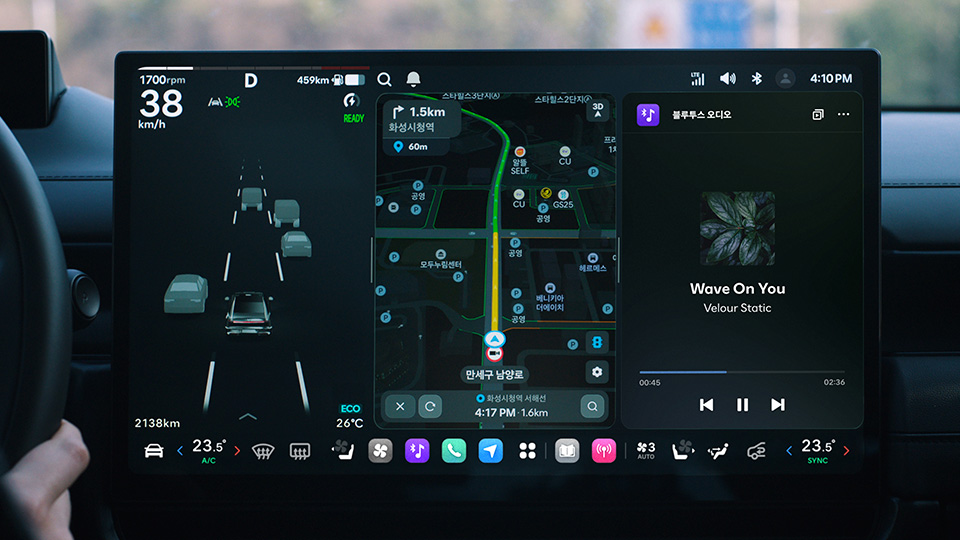Image resolution: width=960 pixels, height=540 pixels.
Task: Adjust fan speed AUTO level 3
Action: (x=646, y=451)
